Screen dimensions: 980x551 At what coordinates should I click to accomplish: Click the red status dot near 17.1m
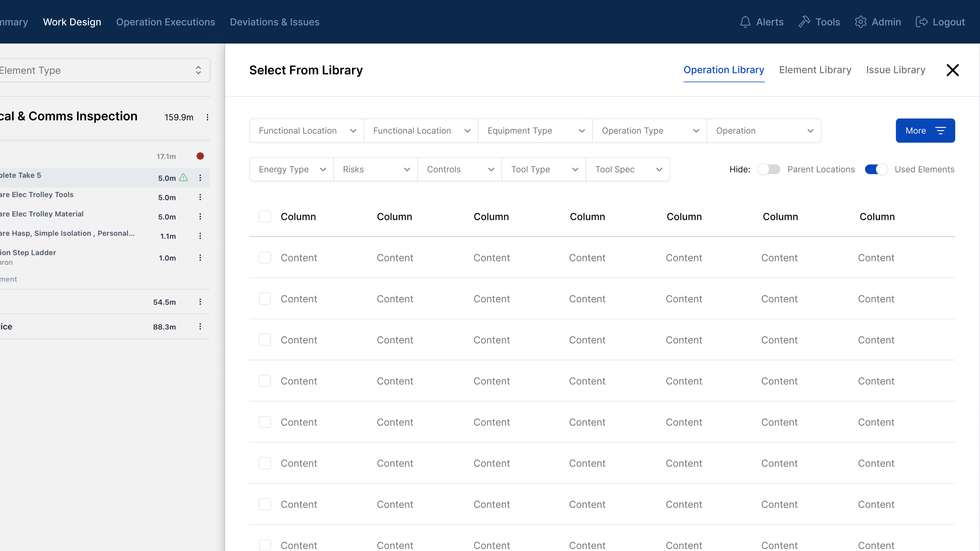(200, 156)
